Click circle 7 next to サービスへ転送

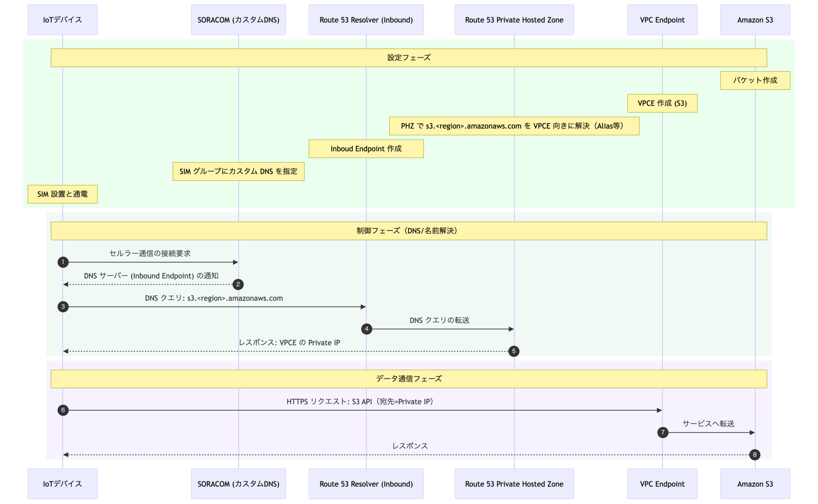tap(662, 432)
